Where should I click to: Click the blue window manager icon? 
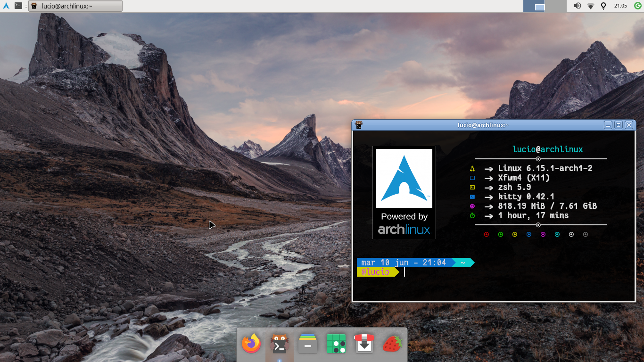[x=472, y=178]
